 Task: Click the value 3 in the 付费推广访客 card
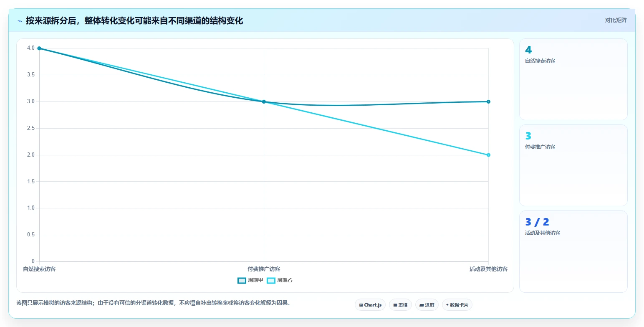528,136
